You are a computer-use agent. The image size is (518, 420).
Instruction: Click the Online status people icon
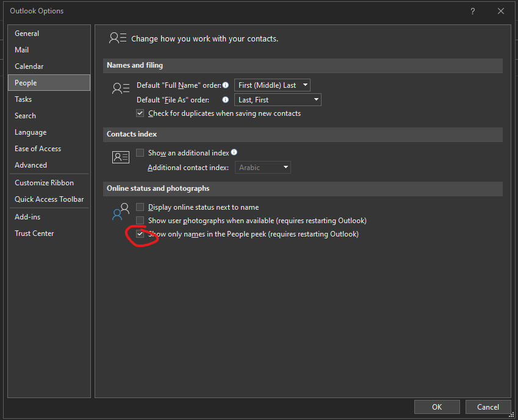pos(121,212)
